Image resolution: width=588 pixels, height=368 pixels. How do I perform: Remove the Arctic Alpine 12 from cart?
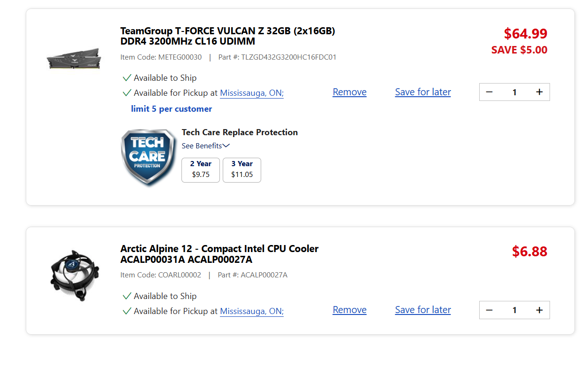point(350,310)
